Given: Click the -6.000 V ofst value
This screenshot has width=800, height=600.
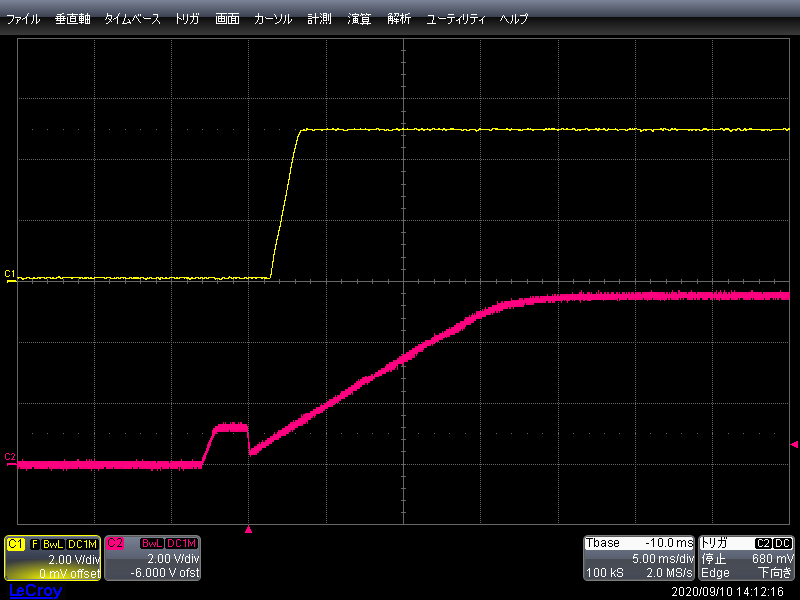Looking at the screenshot, I should [x=164, y=573].
